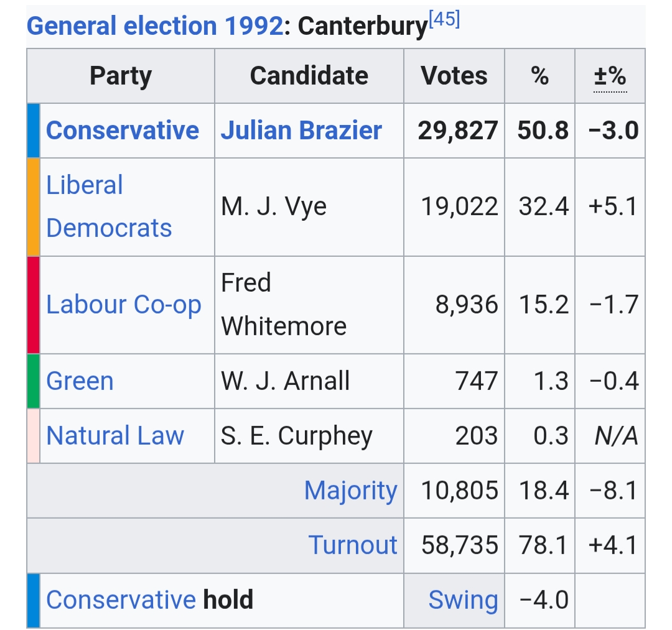
Task: Open Julian Brazier's candidate page
Action: [x=301, y=131]
